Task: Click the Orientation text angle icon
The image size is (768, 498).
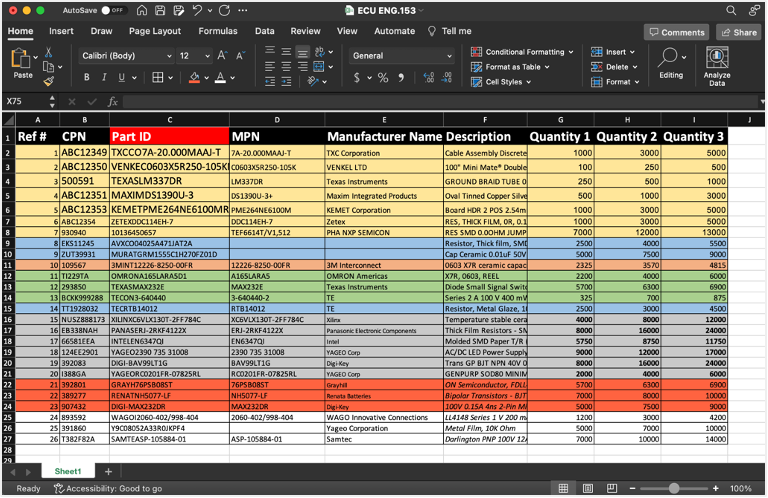Action: tap(313, 81)
